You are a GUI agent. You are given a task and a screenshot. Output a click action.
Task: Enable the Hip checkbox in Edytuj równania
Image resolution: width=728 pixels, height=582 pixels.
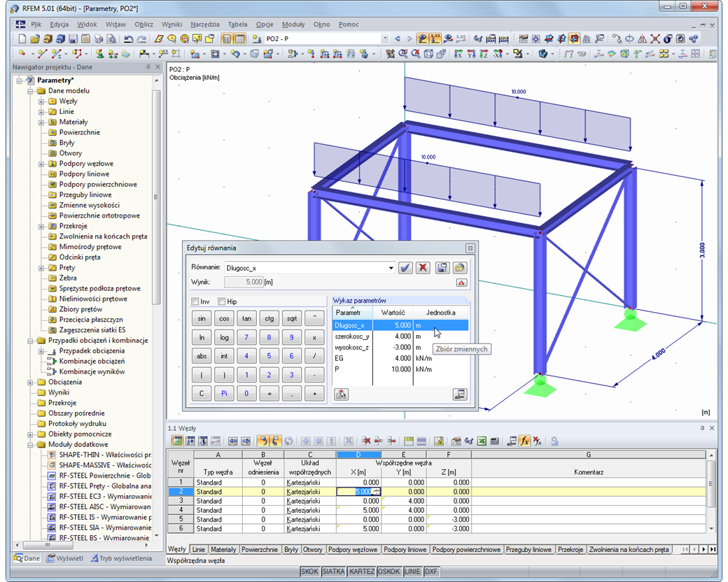[x=223, y=300]
